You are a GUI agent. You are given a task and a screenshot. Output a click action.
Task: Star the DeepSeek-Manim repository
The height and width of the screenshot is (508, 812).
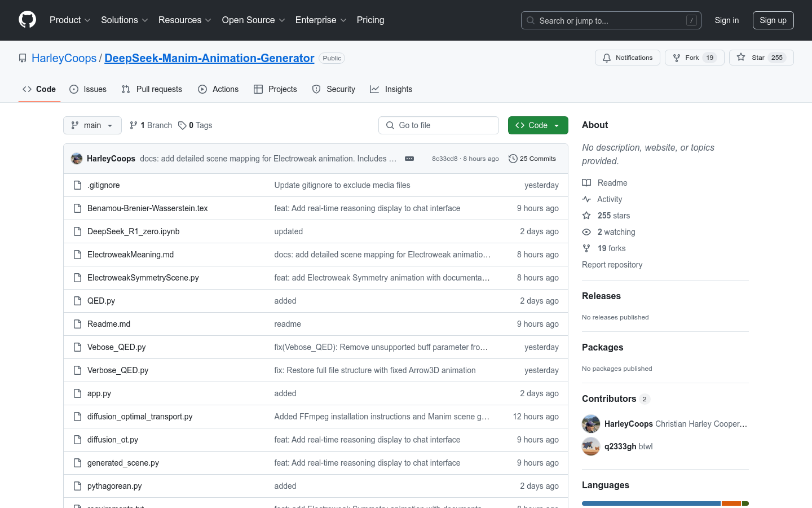click(752, 58)
